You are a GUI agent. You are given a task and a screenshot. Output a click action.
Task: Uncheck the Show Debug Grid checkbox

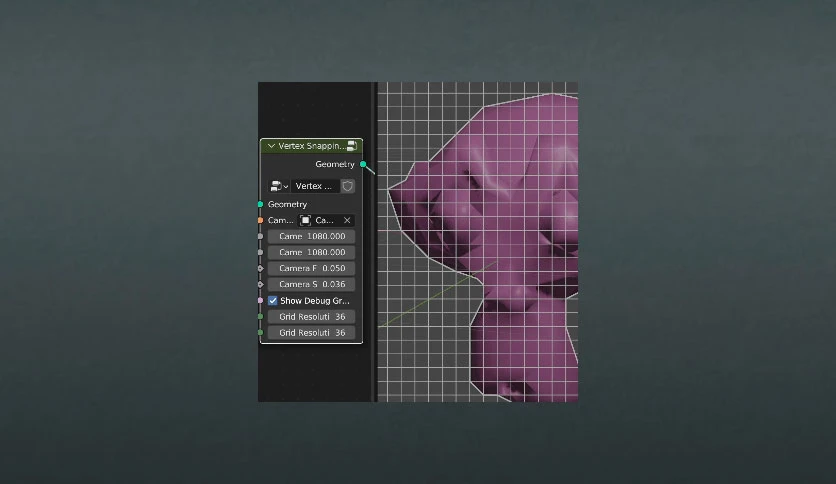pyautogui.click(x=273, y=301)
